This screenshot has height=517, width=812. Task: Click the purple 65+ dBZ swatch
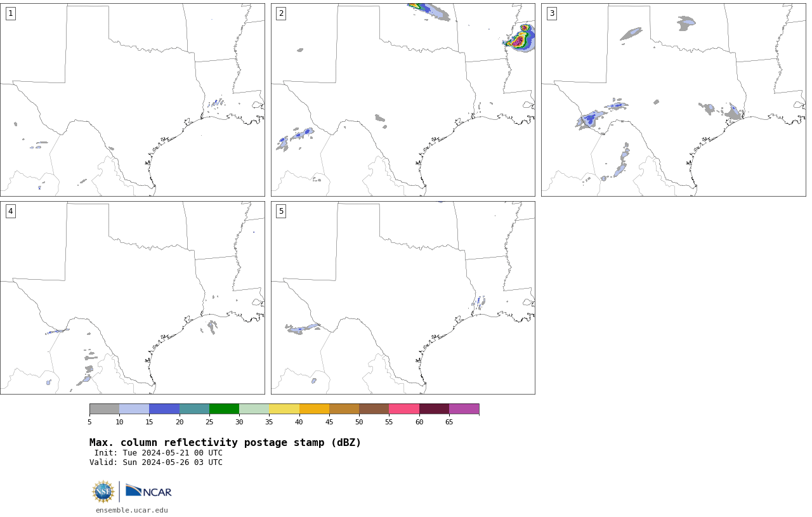point(464,409)
